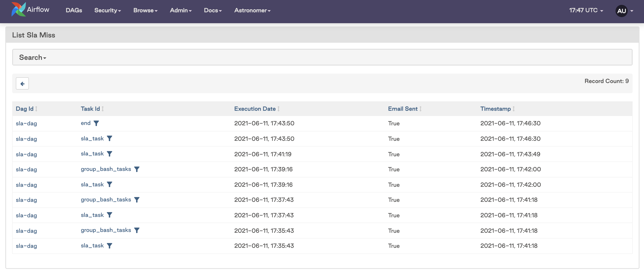Screen dimensions: 644x271
Task: Click filter icon in last group_bash_tasks row
Action: (x=137, y=230)
